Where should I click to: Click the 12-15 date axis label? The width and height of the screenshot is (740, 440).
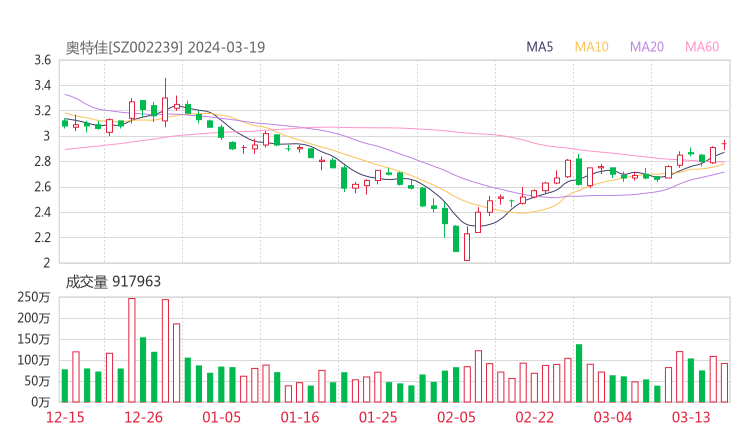click(65, 417)
